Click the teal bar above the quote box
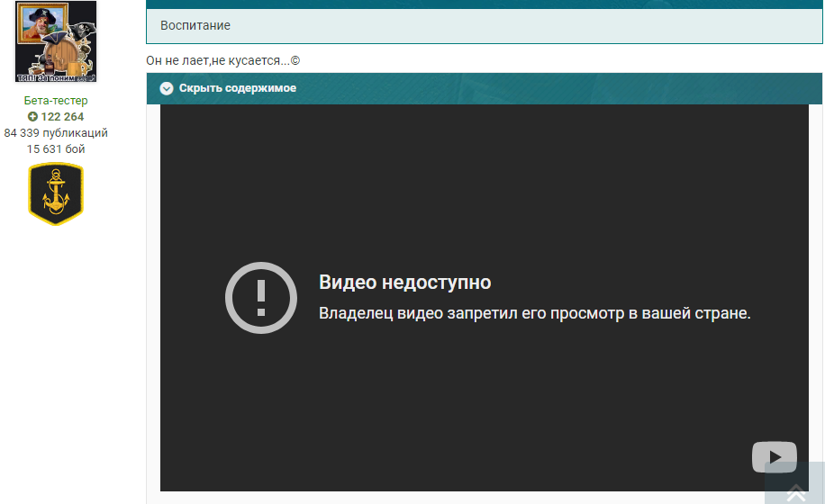 pos(484,4)
